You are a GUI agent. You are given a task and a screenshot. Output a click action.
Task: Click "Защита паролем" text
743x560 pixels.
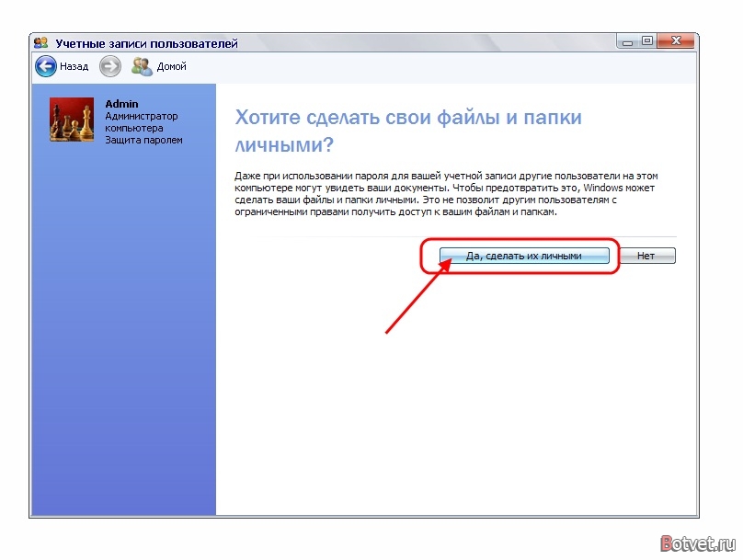click(143, 141)
